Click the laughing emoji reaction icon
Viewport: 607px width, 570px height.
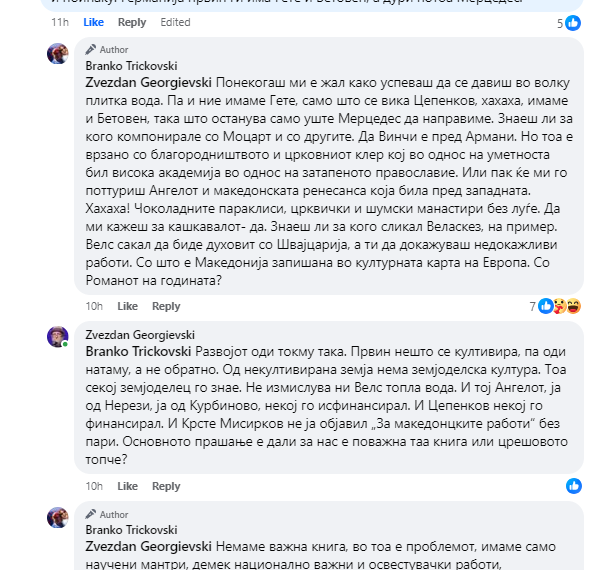coord(574,306)
